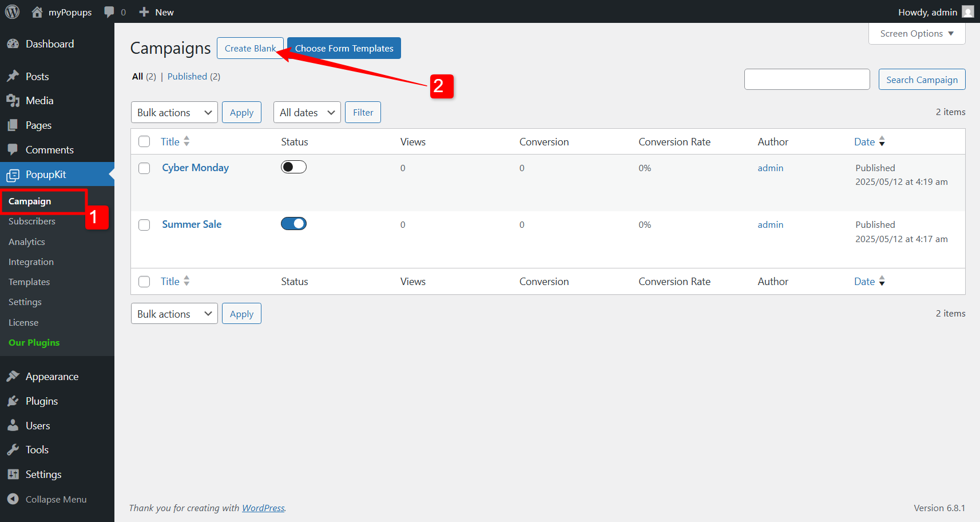
Task: Open the top Bulk actions dropdown
Action: [174, 112]
